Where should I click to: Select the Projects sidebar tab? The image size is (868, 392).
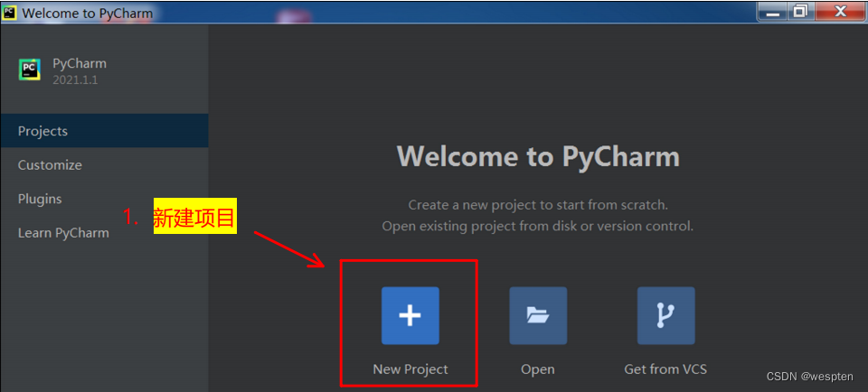click(105, 131)
